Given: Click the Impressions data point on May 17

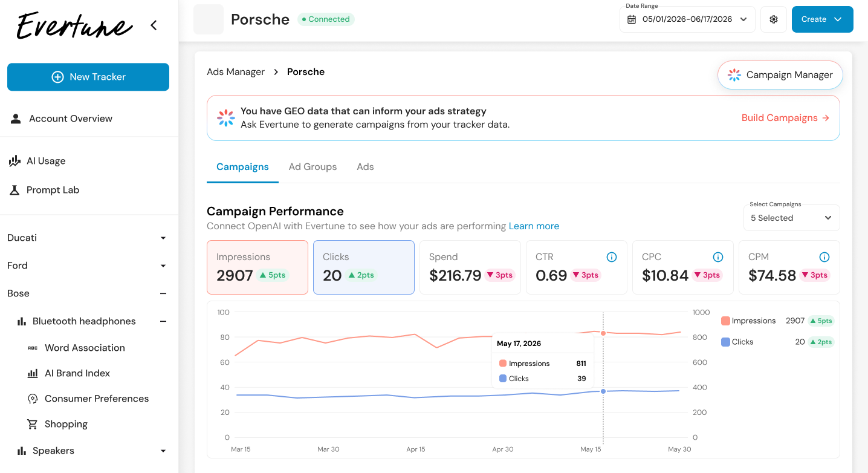Looking at the screenshot, I should point(603,333).
